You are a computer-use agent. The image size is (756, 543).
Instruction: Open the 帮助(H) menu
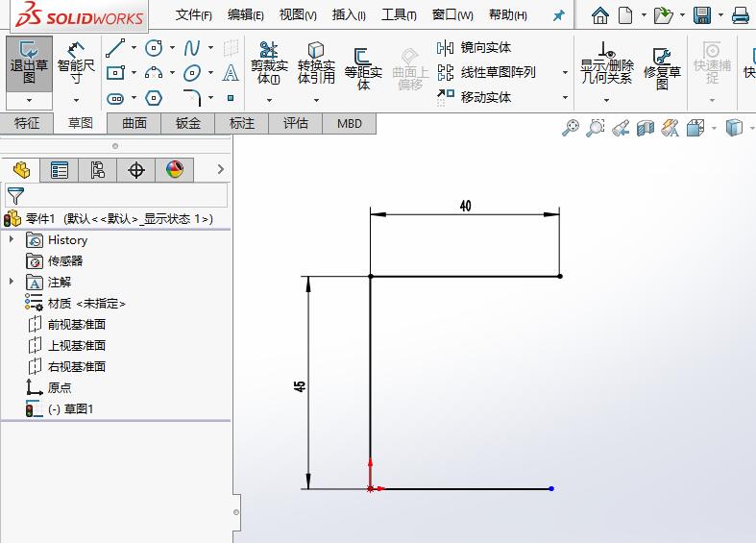508,15
